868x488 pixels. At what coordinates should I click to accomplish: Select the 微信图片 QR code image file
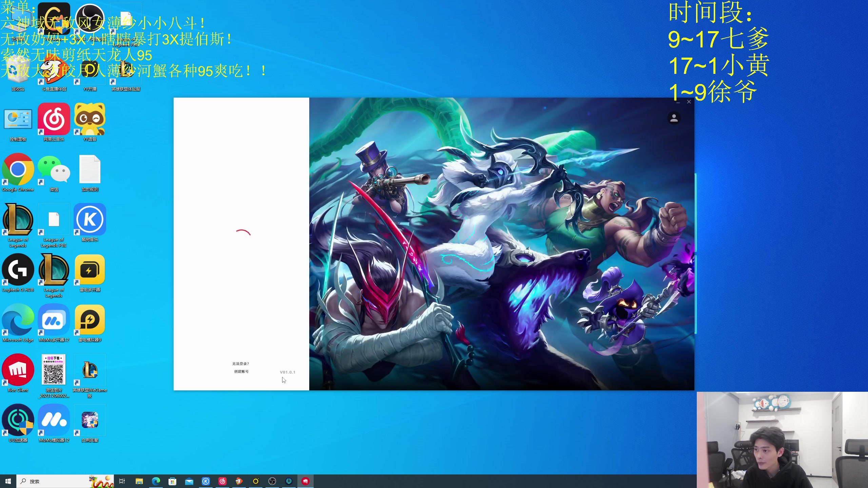click(x=54, y=376)
